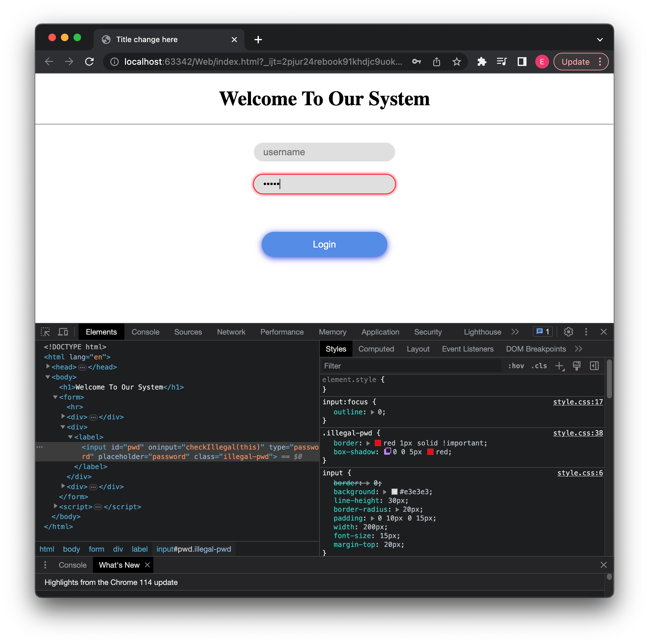Open the Network tab

pos(231,332)
